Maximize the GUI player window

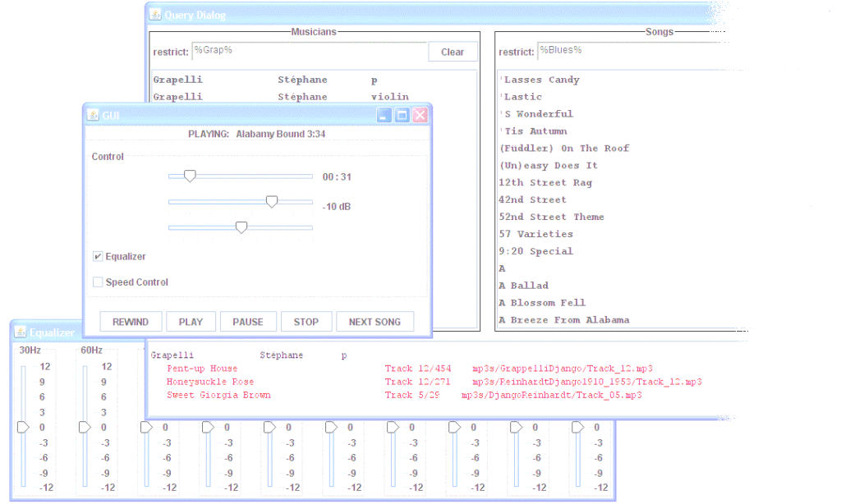pos(402,116)
